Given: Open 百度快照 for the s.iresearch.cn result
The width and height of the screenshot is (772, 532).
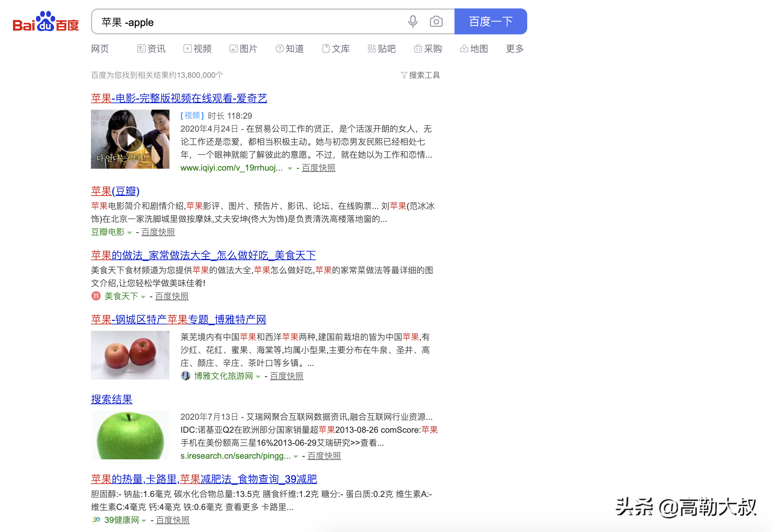Looking at the screenshot, I should coord(324,456).
